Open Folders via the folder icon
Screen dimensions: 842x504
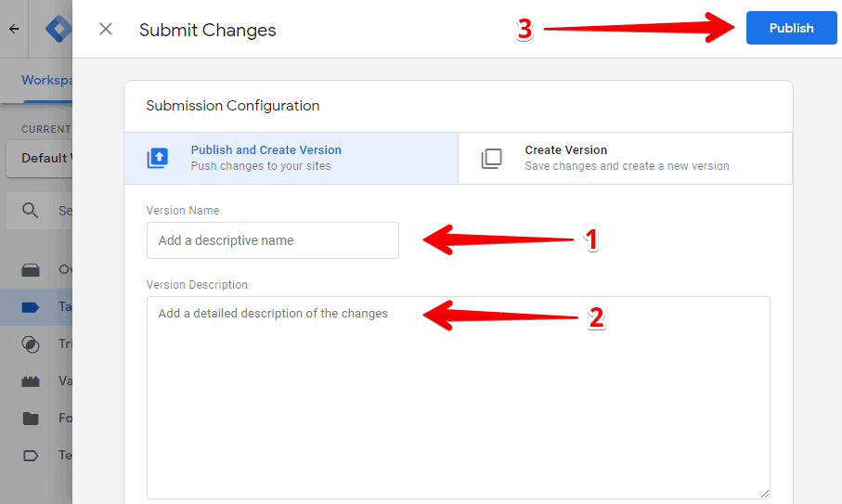[31, 418]
